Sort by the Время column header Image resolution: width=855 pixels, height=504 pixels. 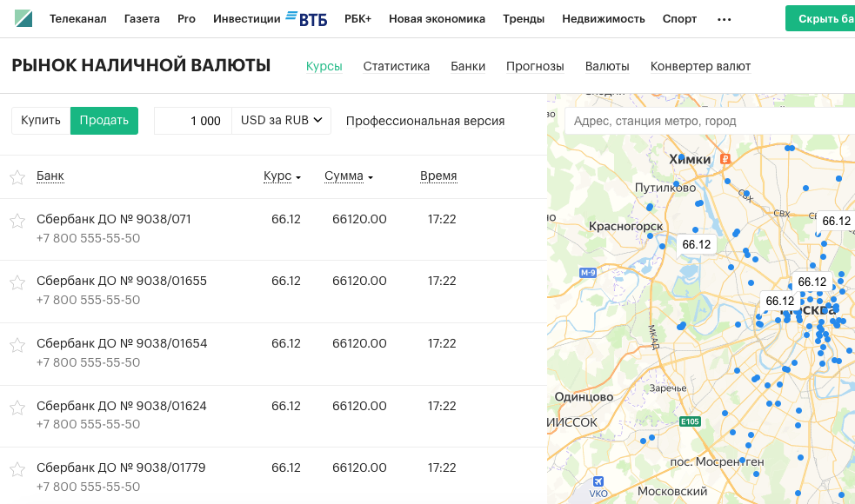point(438,176)
